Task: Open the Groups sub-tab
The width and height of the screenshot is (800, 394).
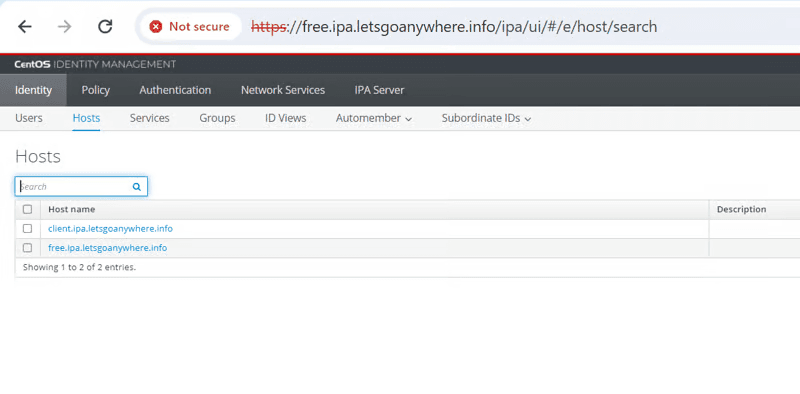Action: [217, 118]
